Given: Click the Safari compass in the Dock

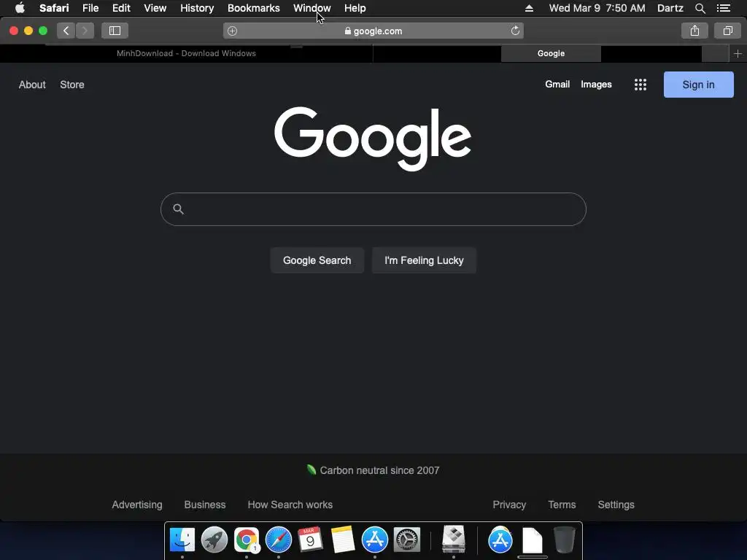Looking at the screenshot, I should coord(278,540).
